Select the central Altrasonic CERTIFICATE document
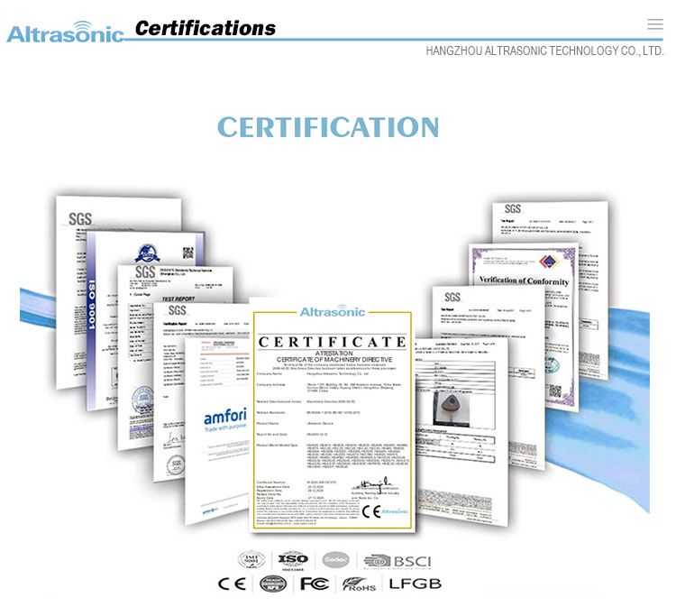Image resolution: width=676 pixels, height=616 pixels. click(x=333, y=417)
